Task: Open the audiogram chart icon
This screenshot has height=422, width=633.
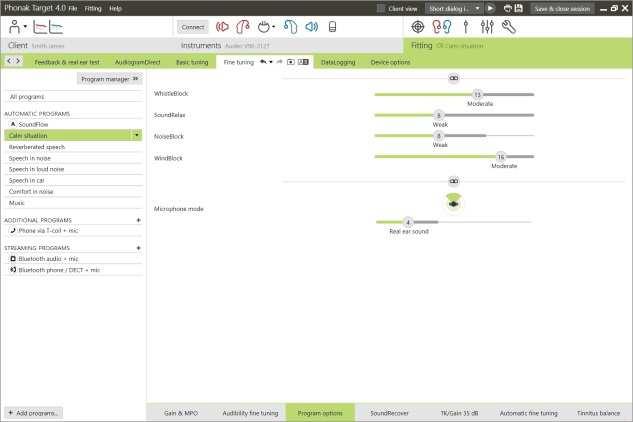Action: [48, 27]
